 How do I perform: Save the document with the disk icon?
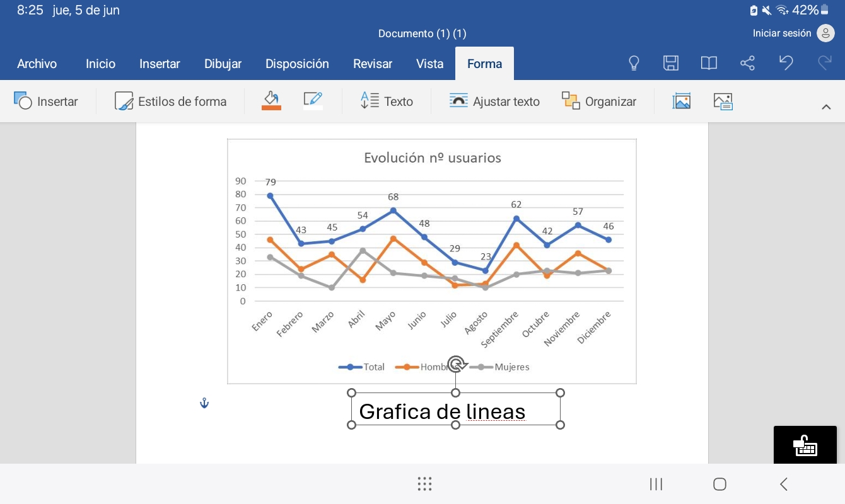671,63
